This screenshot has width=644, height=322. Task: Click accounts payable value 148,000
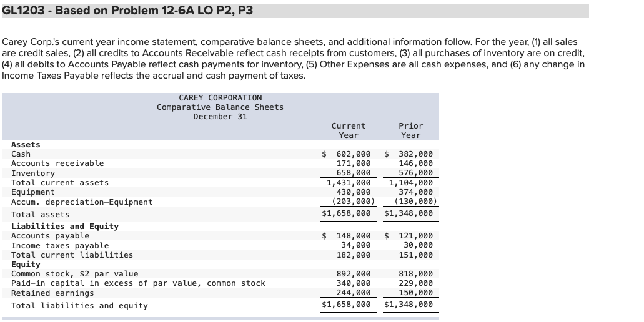tap(353, 235)
